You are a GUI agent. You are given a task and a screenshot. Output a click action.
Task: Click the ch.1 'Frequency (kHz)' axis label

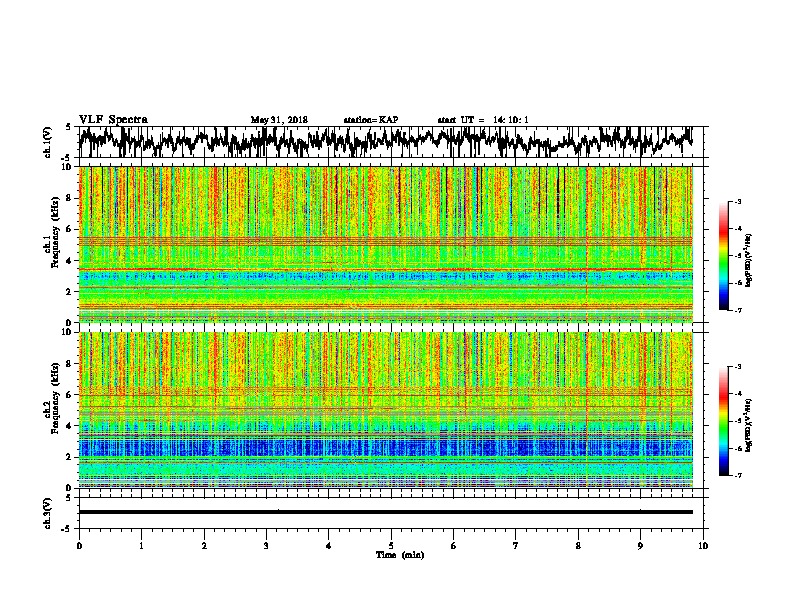pos(55,232)
